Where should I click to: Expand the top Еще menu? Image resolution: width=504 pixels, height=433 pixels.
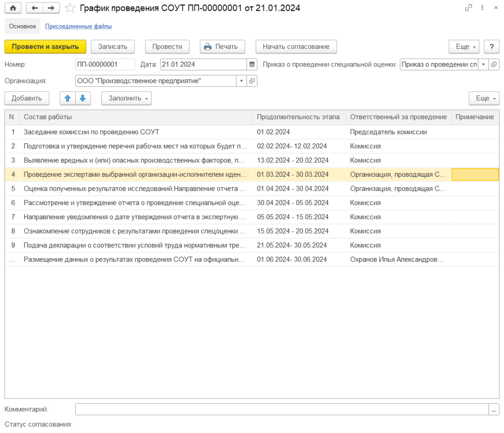click(x=464, y=46)
